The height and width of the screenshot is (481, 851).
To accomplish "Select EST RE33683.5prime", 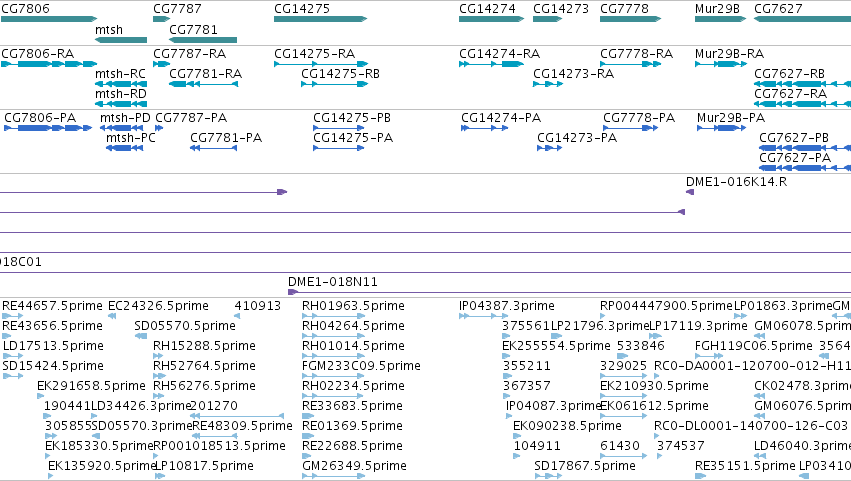I will coord(352,406).
